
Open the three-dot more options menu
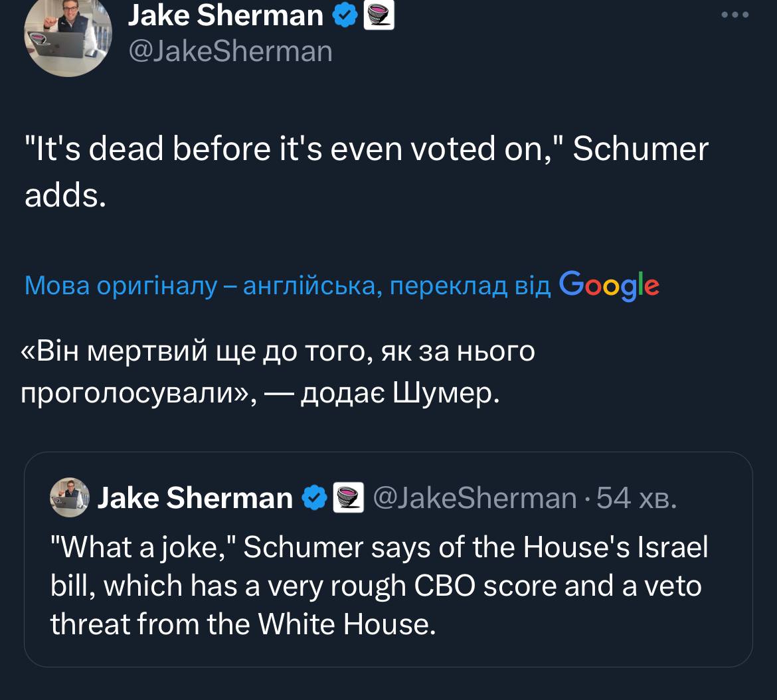[x=735, y=15]
